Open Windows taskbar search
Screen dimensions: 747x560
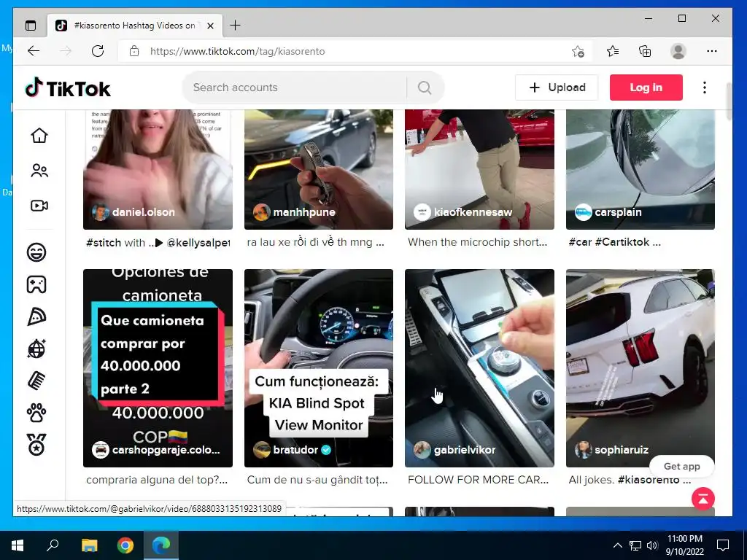point(53,545)
